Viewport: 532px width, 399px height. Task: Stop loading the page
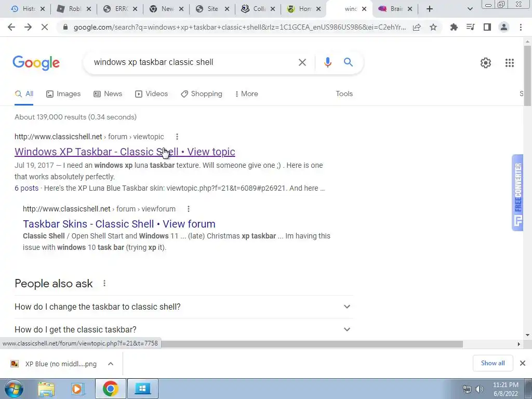[x=45, y=27]
